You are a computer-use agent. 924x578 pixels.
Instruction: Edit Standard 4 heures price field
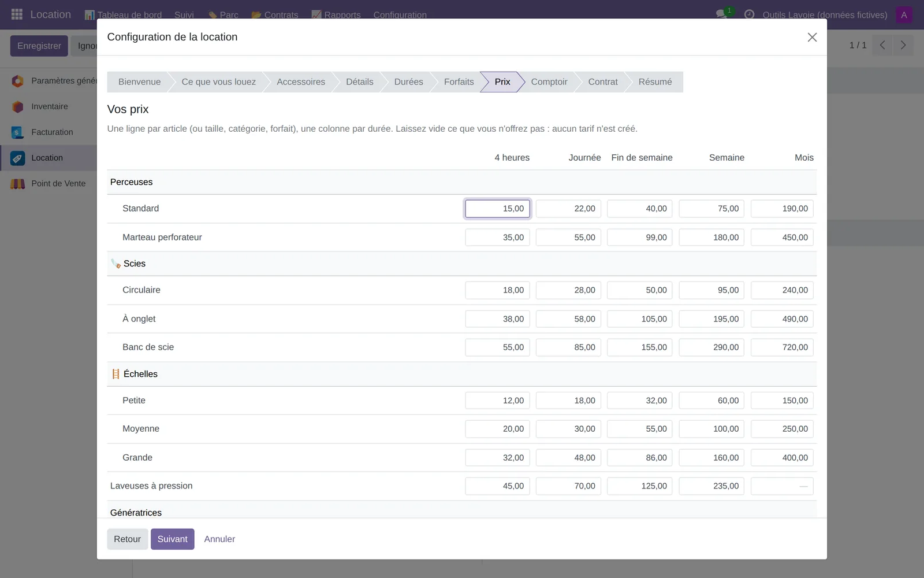(497, 209)
